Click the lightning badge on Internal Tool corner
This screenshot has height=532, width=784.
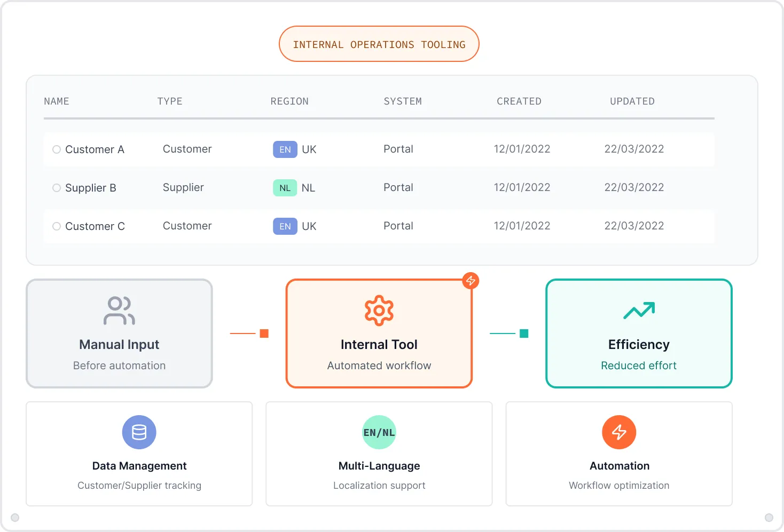point(471,281)
